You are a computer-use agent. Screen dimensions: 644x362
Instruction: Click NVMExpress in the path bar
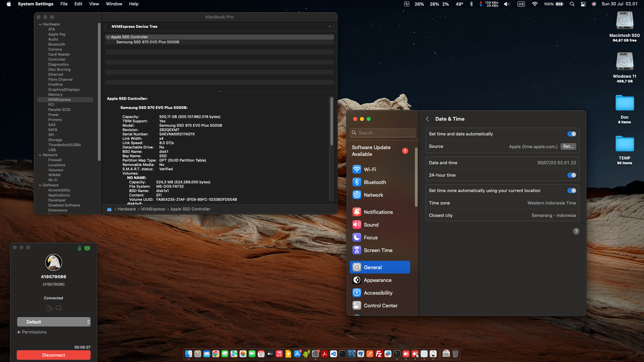(x=153, y=209)
